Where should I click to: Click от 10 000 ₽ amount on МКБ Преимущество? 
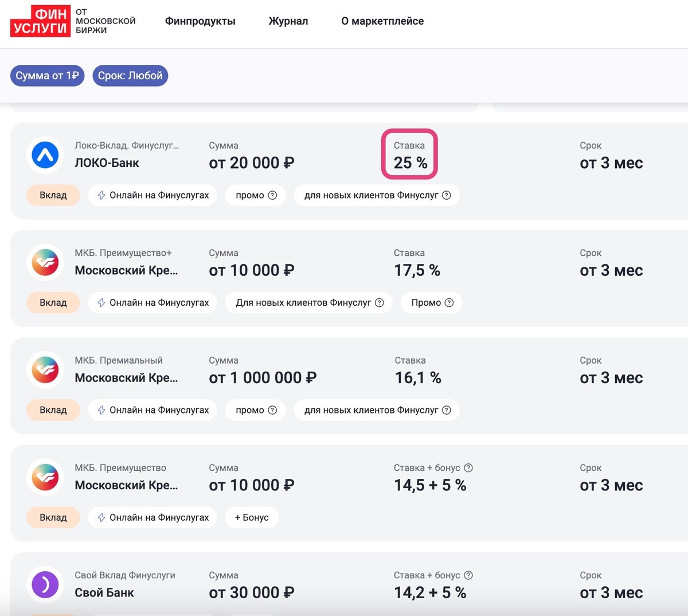[x=252, y=485]
